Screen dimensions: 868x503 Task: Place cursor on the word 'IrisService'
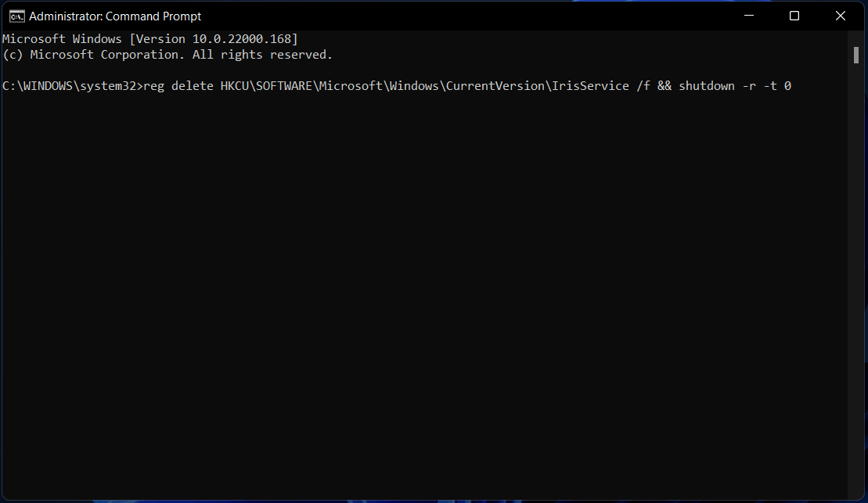(590, 86)
